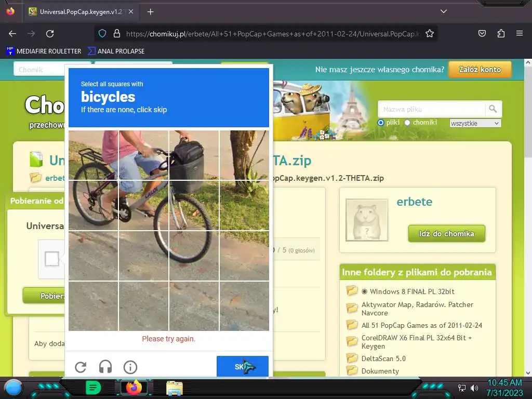
Task: Open the MEDIAFIRE ROULETTER bookmark
Action: [x=44, y=51]
